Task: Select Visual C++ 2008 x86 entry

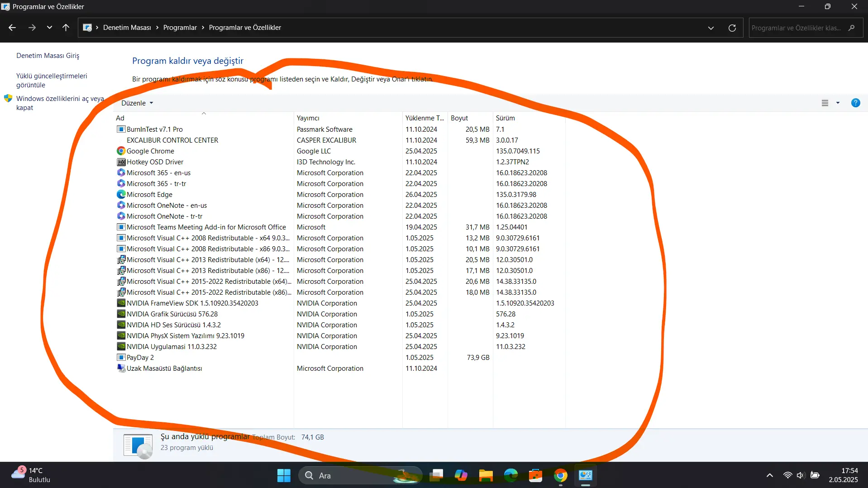Action: click(208, 249)
